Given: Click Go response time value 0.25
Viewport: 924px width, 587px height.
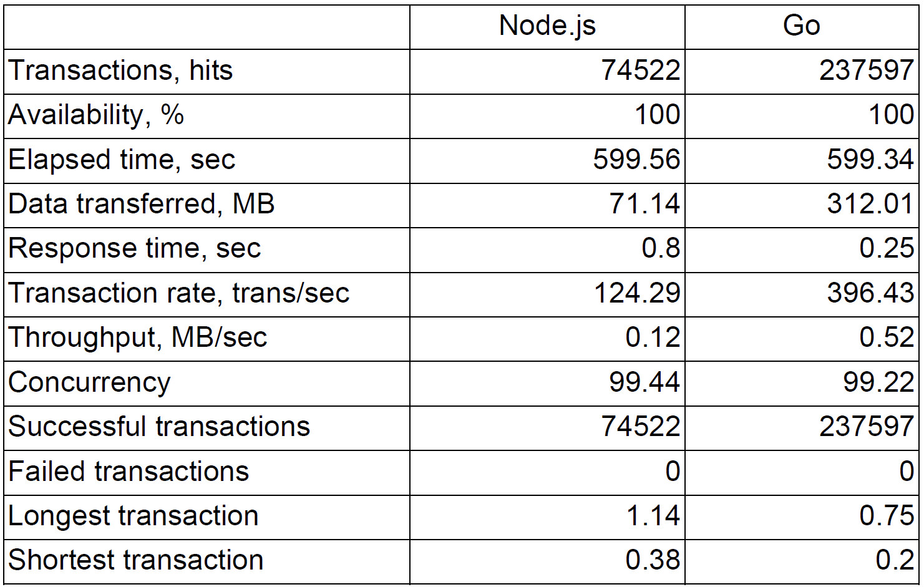Looking at the screenshot, I should coord(886,249).
